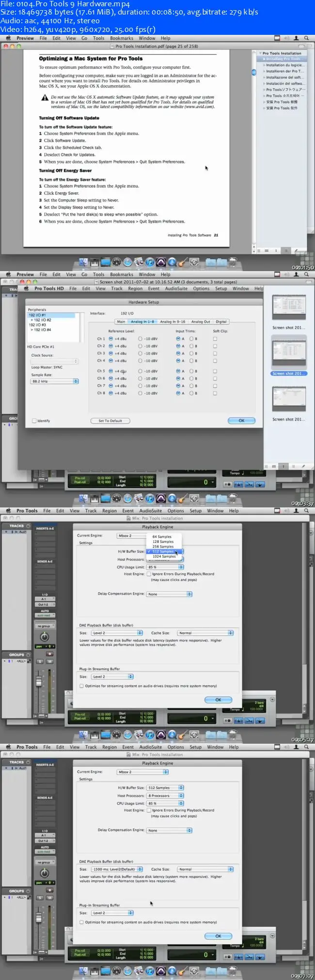This screenshot has height=980, width=315.
Task: Select Ch 1 -10 dBV reference level
Action: pos(140,339)
